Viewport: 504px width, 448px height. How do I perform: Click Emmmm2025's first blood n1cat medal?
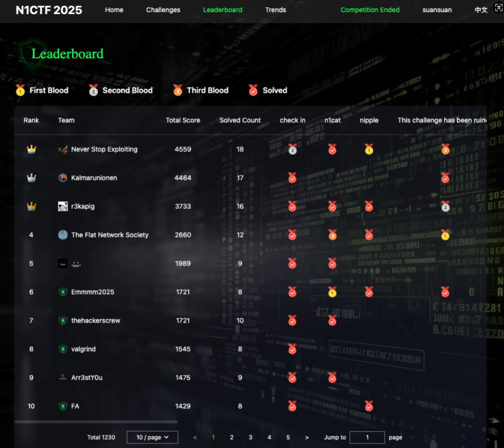(332, 292)
